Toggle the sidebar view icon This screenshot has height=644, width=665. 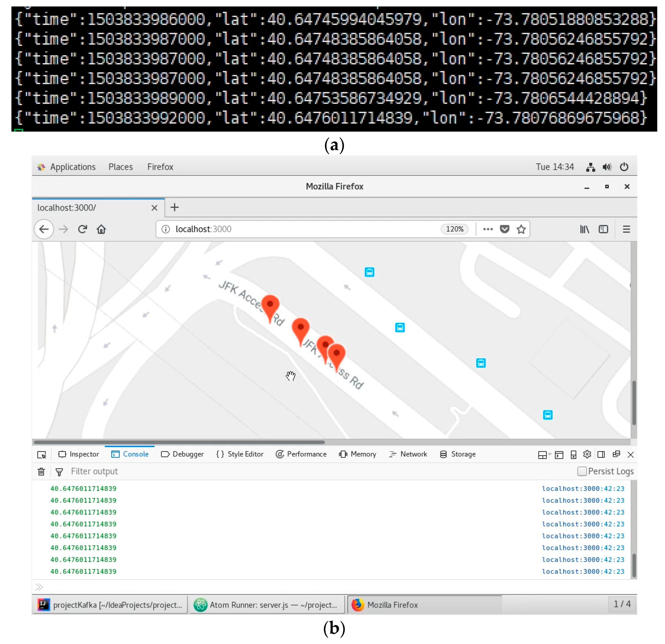pos(603,229)
